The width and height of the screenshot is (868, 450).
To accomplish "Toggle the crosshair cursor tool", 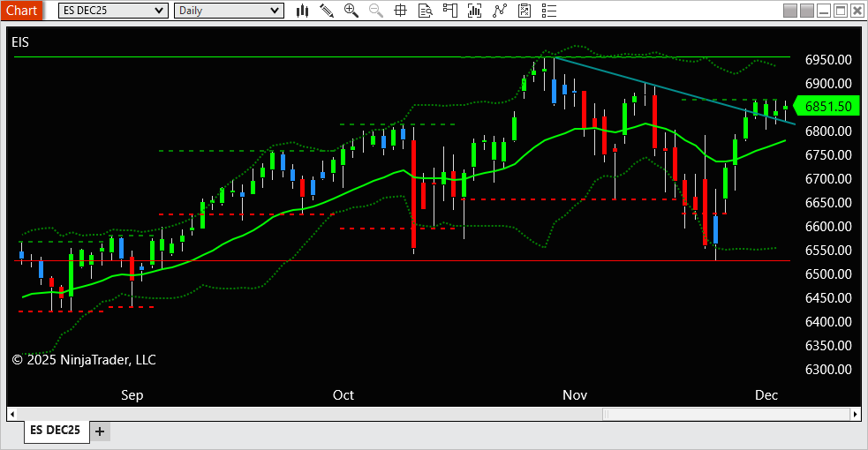I will 400,11.
